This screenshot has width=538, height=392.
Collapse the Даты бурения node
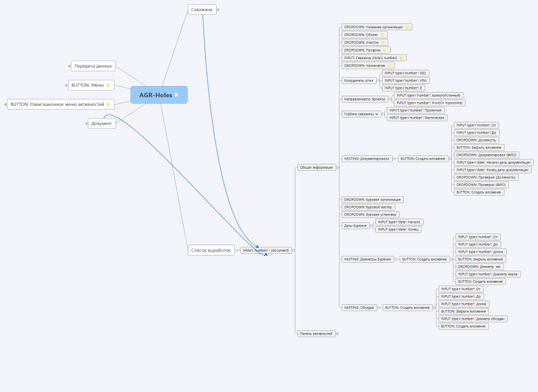coord(371,226)
